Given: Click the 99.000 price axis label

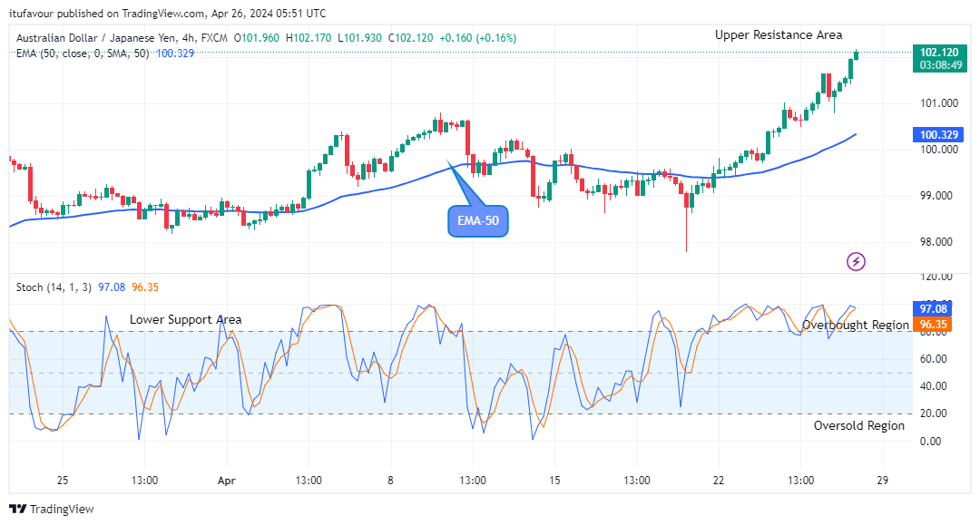Looking at the screenshot, I should [x=936, y=195].
